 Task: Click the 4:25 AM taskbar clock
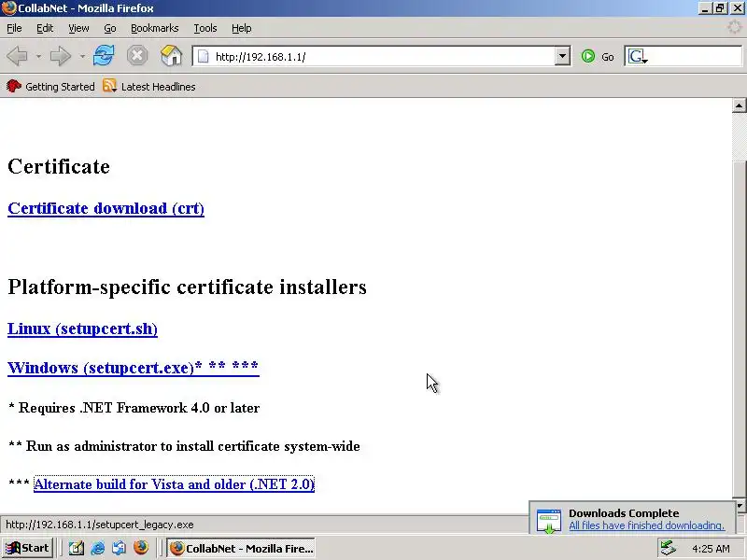(711, 549)
